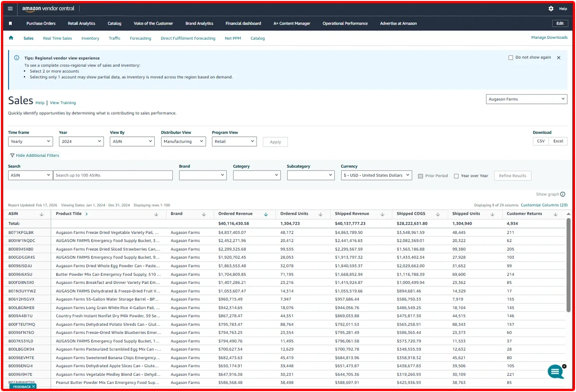Open the Distributor View Manufacturing dropdown
The image size is (576, 392).
(184, 141)
